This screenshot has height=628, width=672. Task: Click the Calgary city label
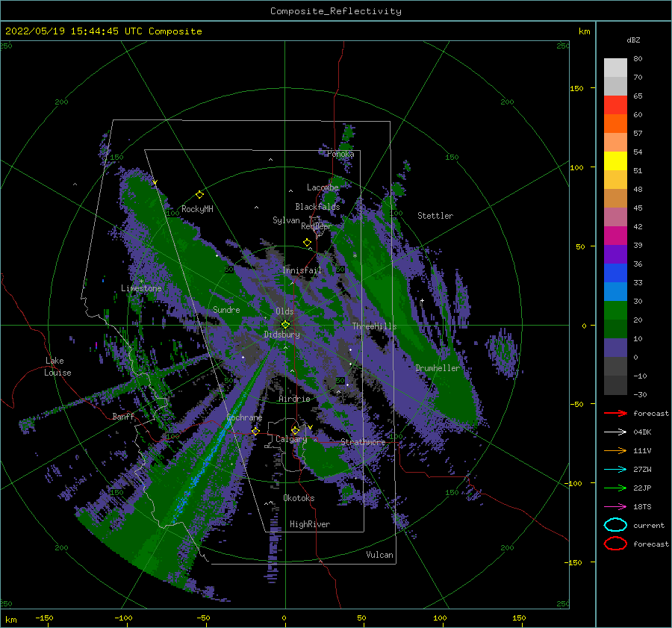[x=291, y=439]
